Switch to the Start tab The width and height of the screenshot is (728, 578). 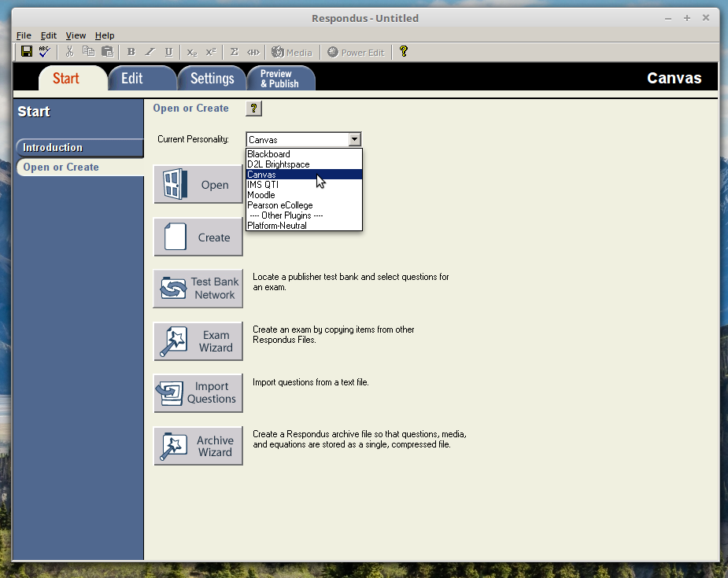tap(73, 79)
